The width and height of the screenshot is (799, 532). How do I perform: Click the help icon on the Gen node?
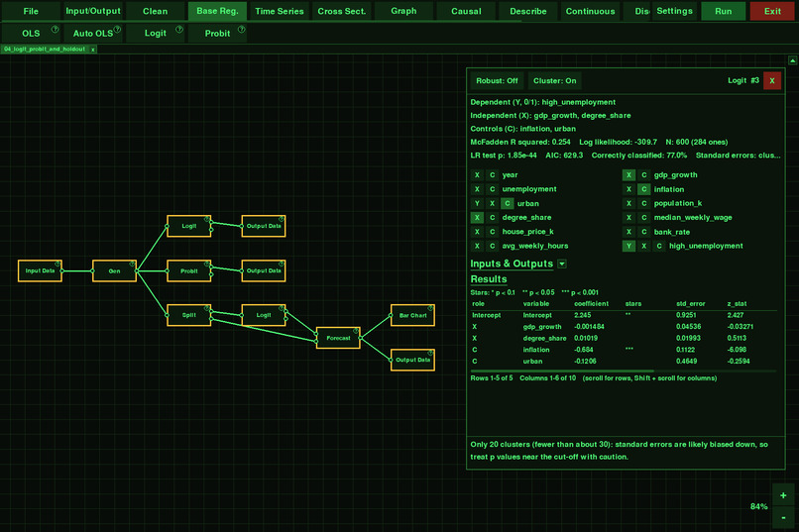[132, 264]
